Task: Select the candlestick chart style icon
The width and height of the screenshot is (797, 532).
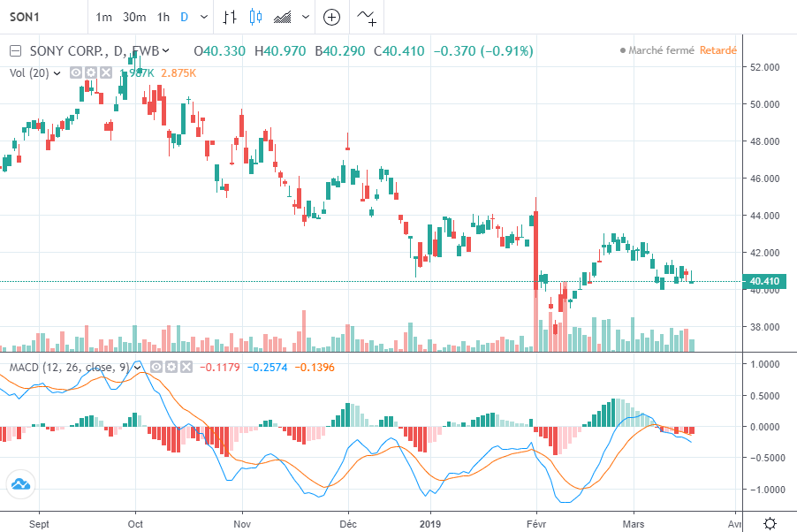Action: pos(256,17)
